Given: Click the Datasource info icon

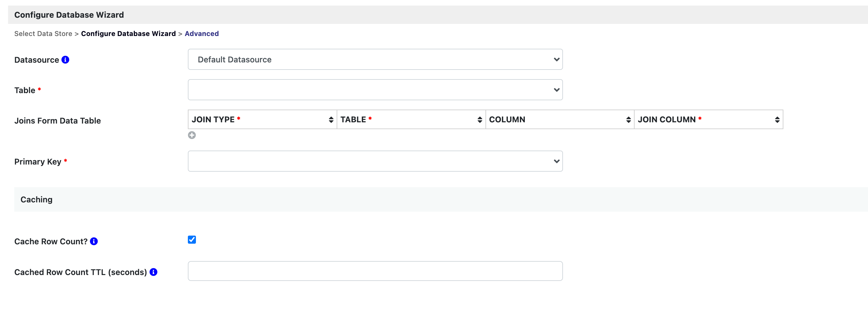Looking at the screenshot, I should click(x=65, y=60).
